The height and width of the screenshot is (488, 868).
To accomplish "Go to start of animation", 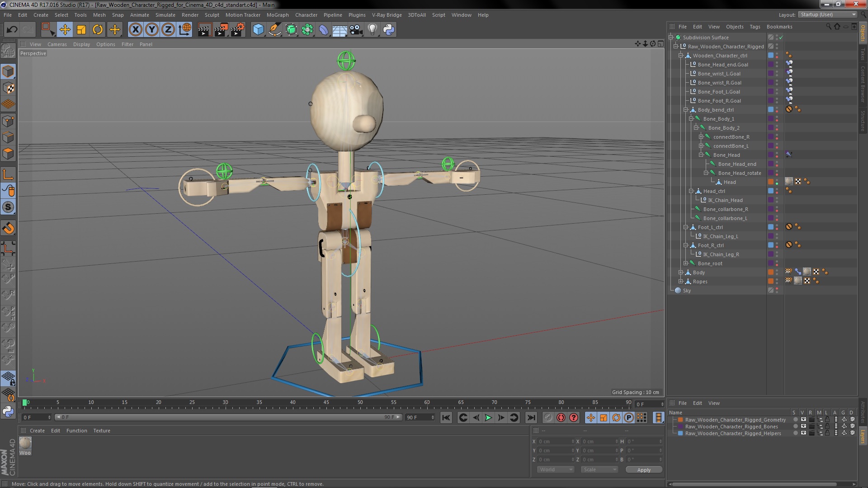I will click(446, 418).
